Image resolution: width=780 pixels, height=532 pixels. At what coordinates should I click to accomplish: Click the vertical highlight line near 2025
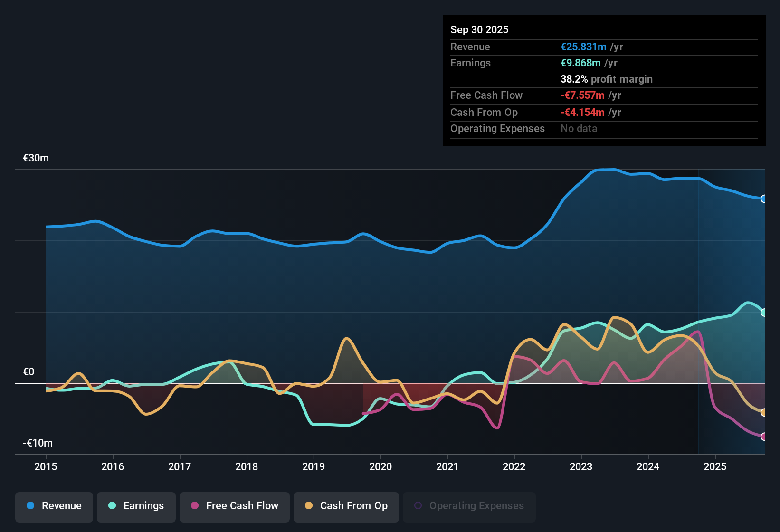coord(698,309)
